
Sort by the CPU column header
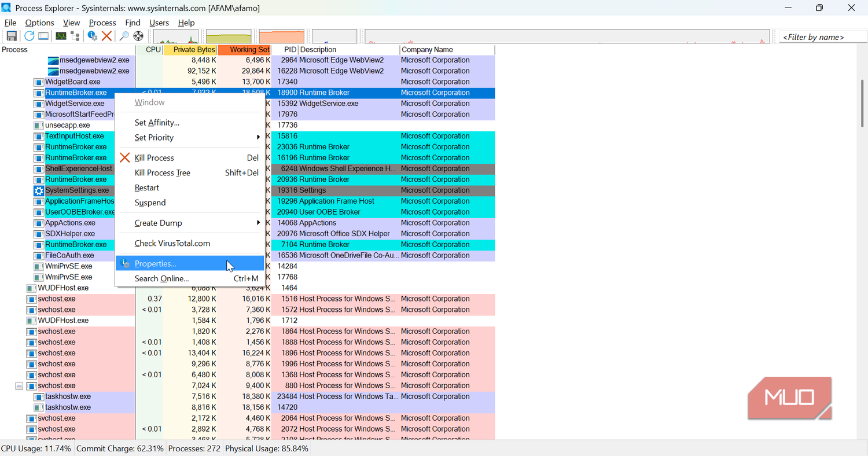point(149,50)
